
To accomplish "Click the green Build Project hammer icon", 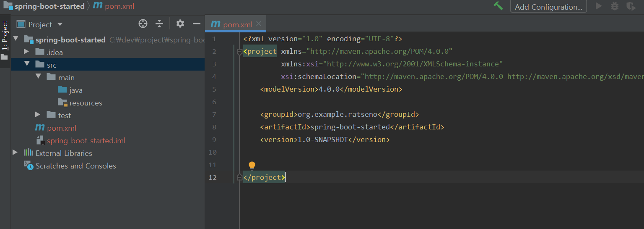I will point(498,6).
